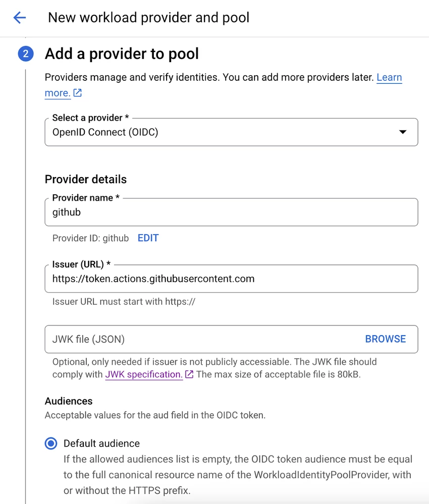Click the provider dropdown caret arrow
This screenshot has height=504, width=429.
[402, 132]
